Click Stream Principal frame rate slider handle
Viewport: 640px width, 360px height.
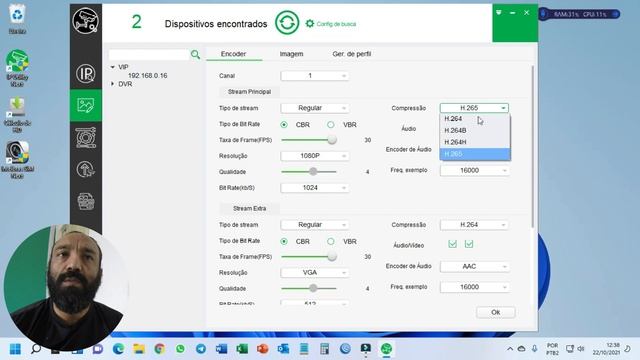332,140
